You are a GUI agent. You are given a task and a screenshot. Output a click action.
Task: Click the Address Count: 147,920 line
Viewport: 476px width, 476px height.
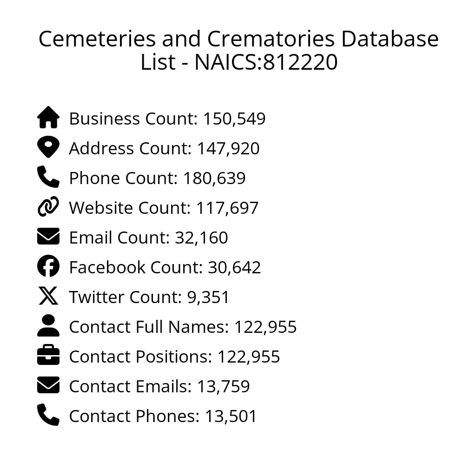164,148
